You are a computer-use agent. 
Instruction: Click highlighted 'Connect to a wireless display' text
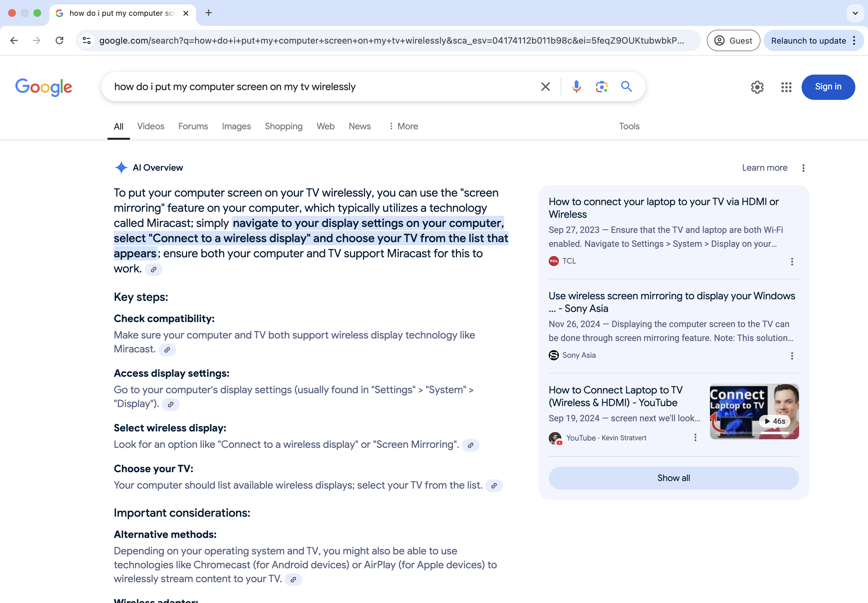click(229, 238)
